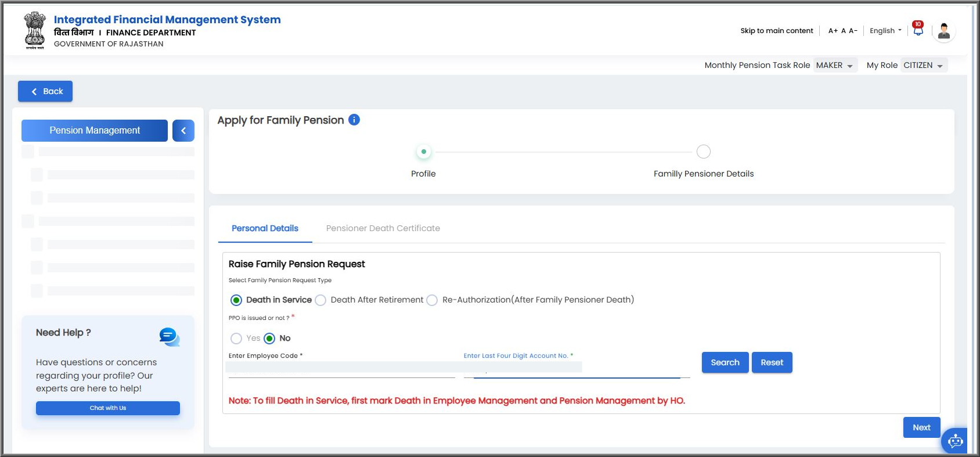
Task: Open the chatbot assistant icon
Action: pyautogui.click(x=954, y=441)
